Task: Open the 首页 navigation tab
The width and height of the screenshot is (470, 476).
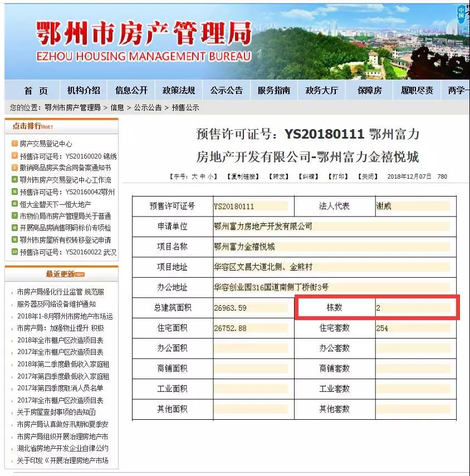Action: 36,91
